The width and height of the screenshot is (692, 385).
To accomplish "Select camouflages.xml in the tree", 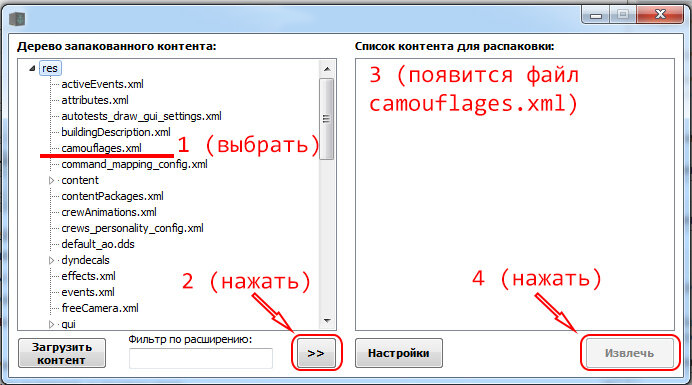I will coord(102,148).
